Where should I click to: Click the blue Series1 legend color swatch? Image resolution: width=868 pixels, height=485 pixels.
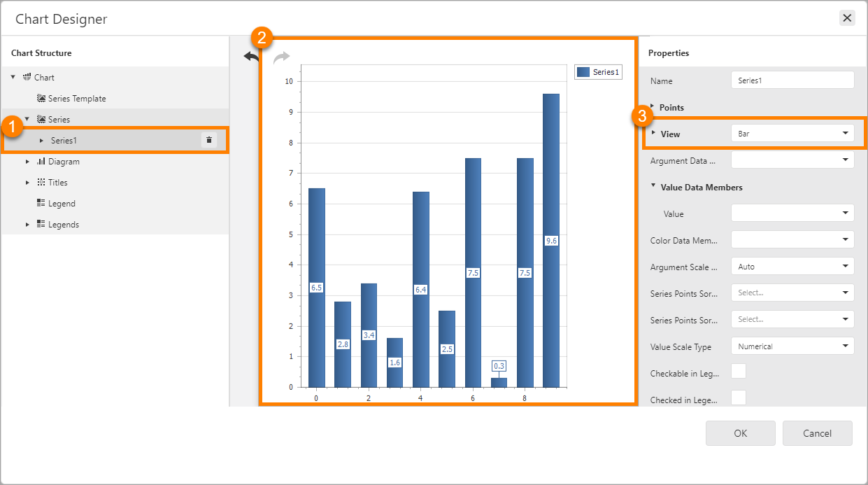pos(583,72)
